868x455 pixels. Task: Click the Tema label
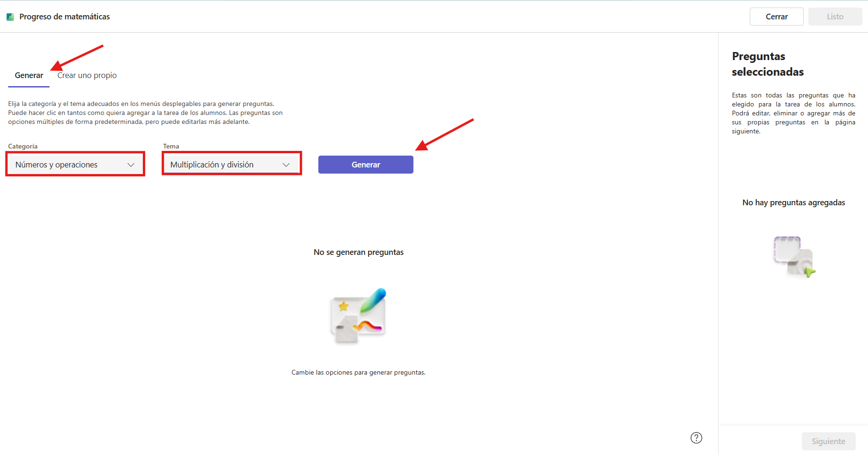tap(171, 146)
